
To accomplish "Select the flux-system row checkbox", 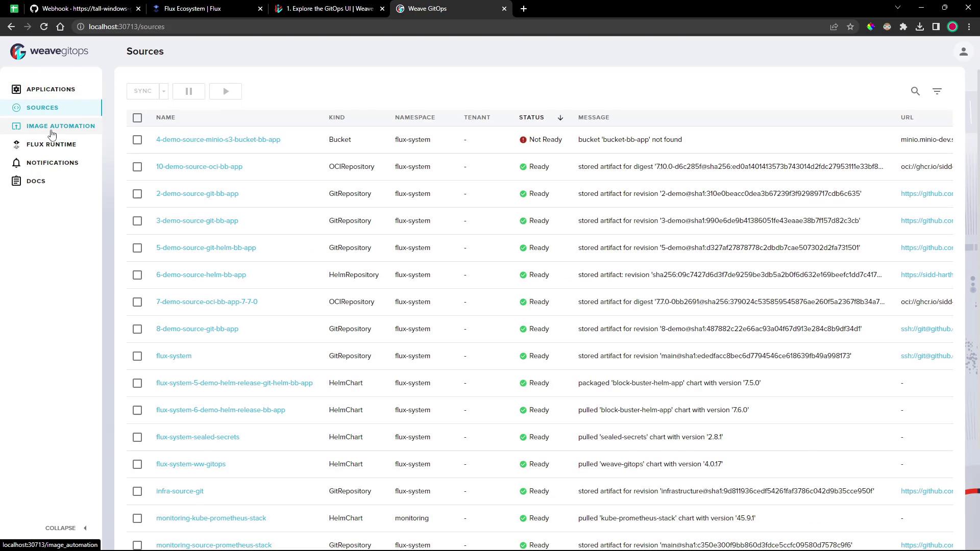I will point(137,356).
